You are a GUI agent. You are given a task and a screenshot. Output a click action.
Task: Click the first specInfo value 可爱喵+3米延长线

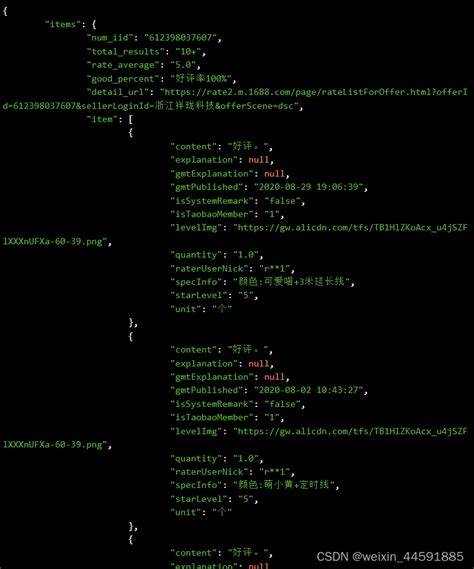pyautogui.click(x=293, y=281)
